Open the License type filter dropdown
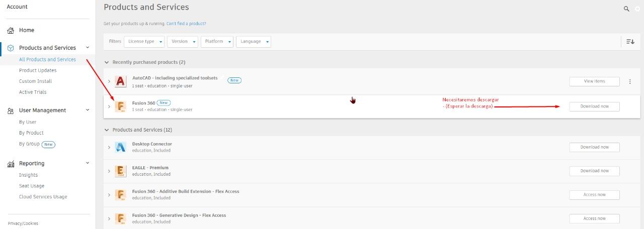This screenshot has width=644, height=229. pyautogui.click(x=144, y=42)
